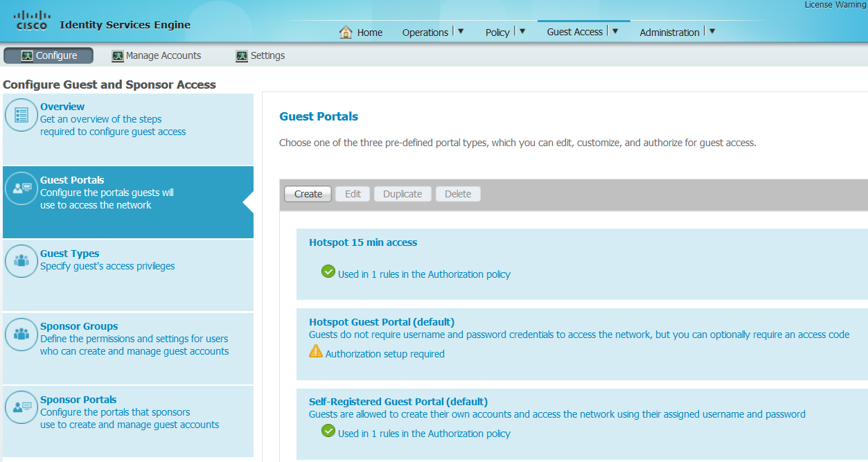Click the Configure tab's monitor icon
This screenshot has height=462, width=868.
pos(27,56)
